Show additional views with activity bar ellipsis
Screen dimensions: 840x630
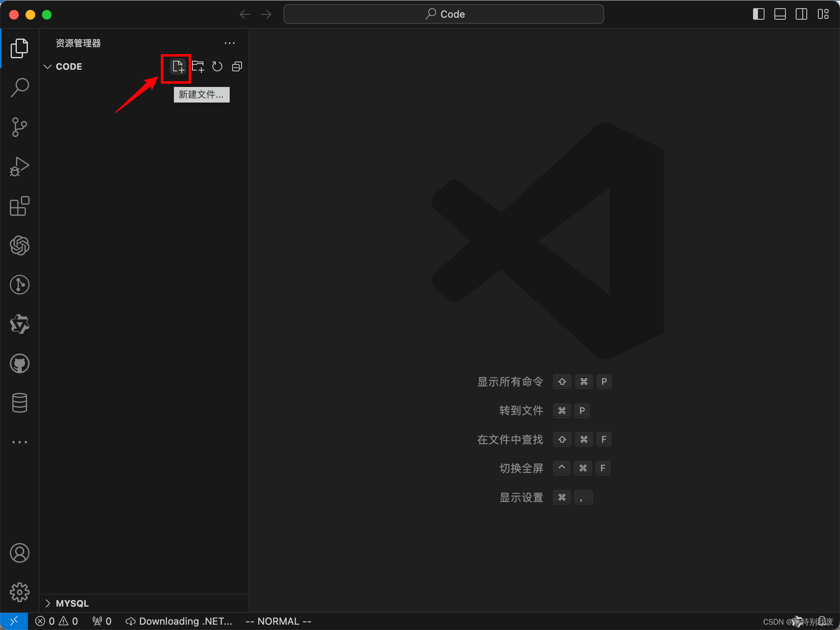pyautogui.click(x=19, y=442)
